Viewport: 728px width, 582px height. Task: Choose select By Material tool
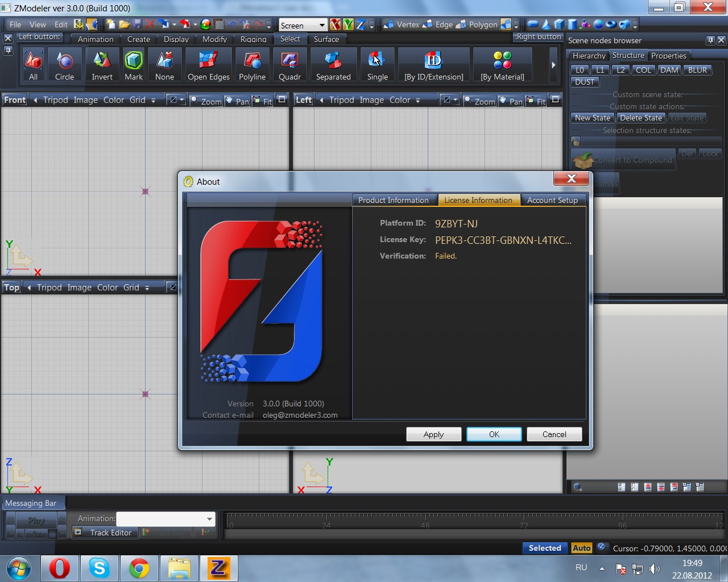coord(502,65)
